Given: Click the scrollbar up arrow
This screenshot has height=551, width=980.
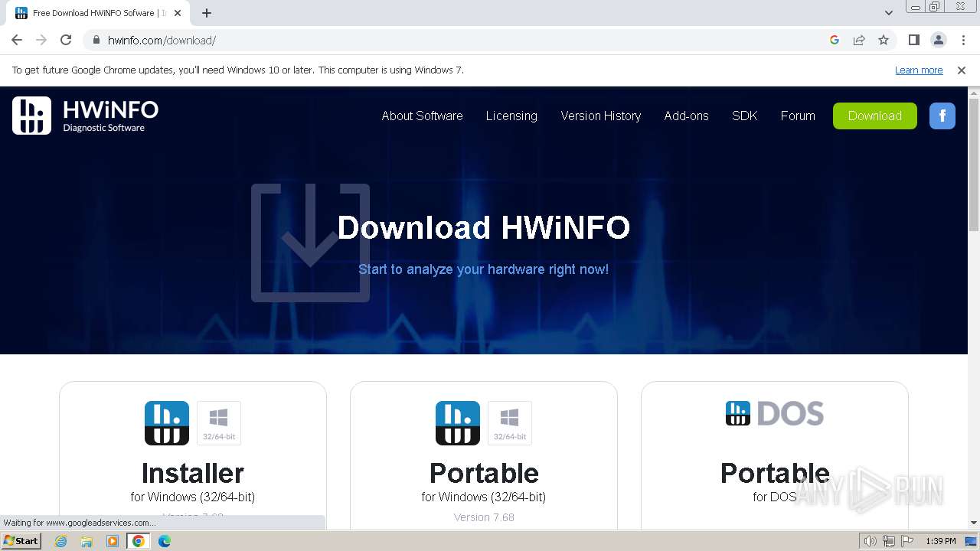Looking at the screenshot, I should click(974, 93).
